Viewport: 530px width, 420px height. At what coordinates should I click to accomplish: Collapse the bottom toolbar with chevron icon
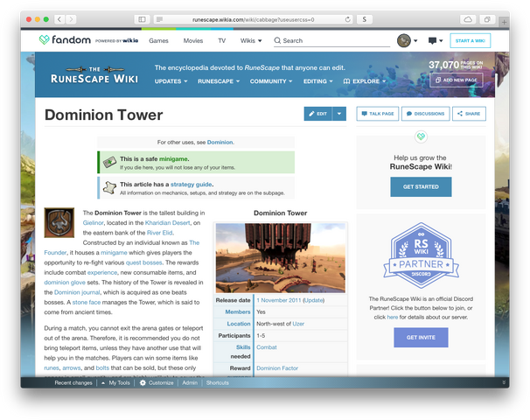[504, 382]
